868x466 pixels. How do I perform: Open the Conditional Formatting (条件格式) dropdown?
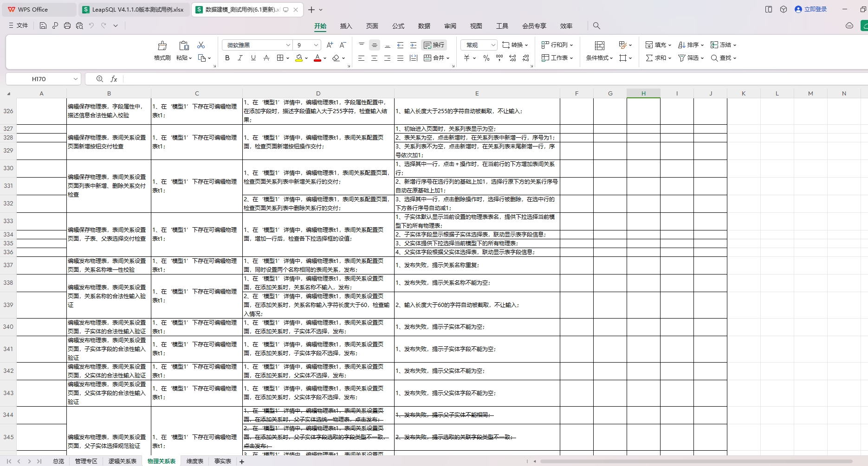tap(599, 58)
